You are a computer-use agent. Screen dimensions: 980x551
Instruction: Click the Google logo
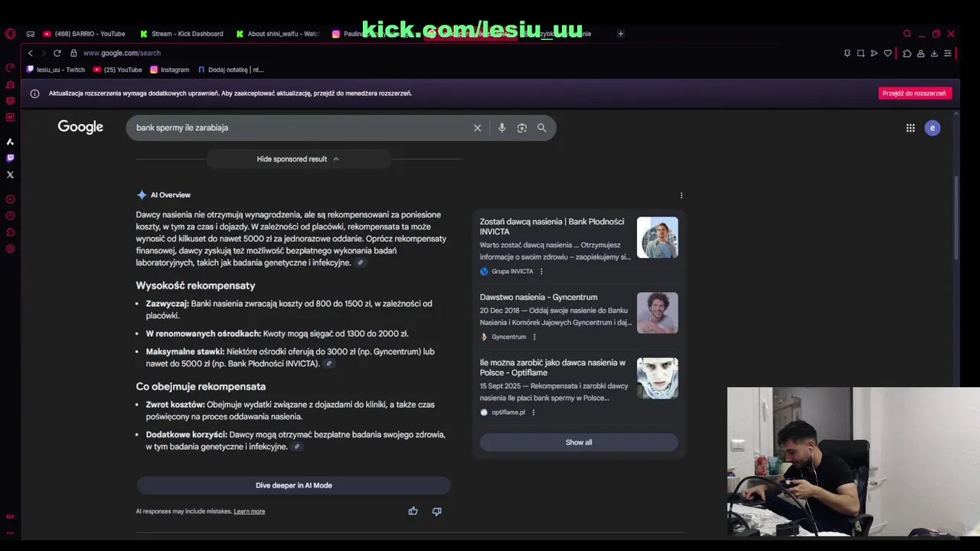tap(80, 127)
